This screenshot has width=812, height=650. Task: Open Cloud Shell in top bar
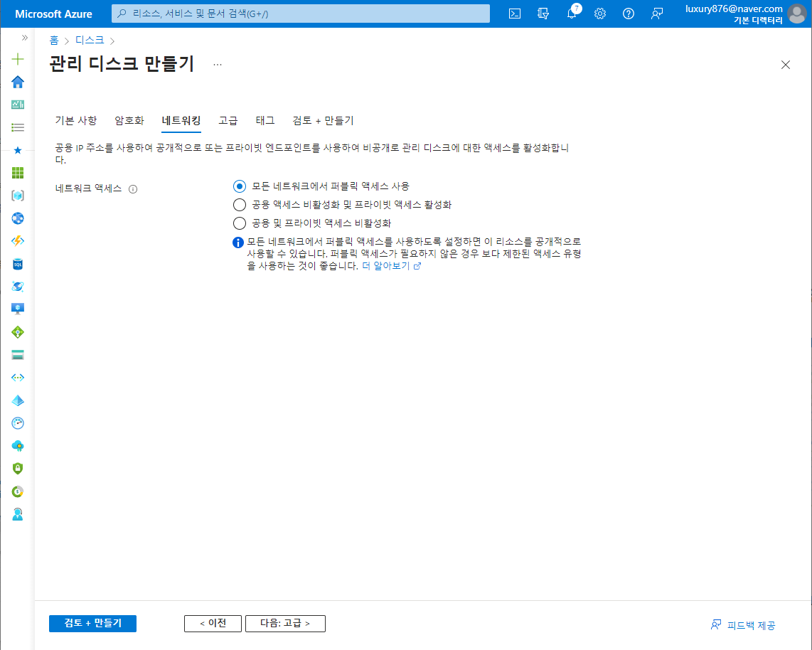515,14
